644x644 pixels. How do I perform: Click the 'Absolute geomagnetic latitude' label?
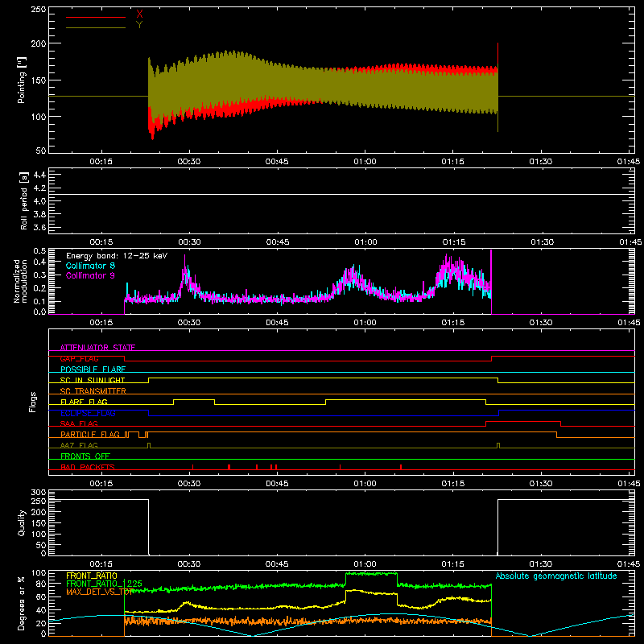pos(556,576)
